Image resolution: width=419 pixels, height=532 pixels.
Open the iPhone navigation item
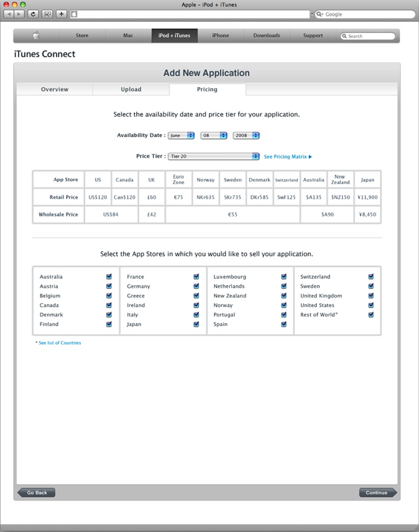click(220, 35)
